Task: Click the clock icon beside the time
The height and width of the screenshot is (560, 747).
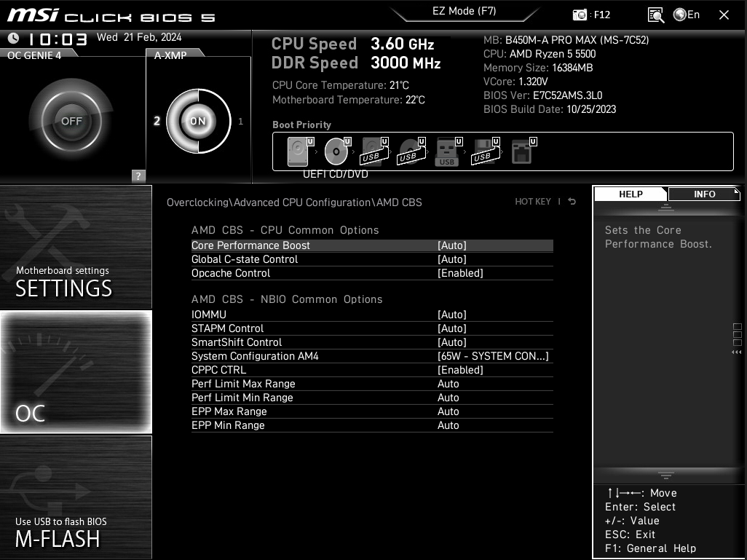Action: point(13,38)
